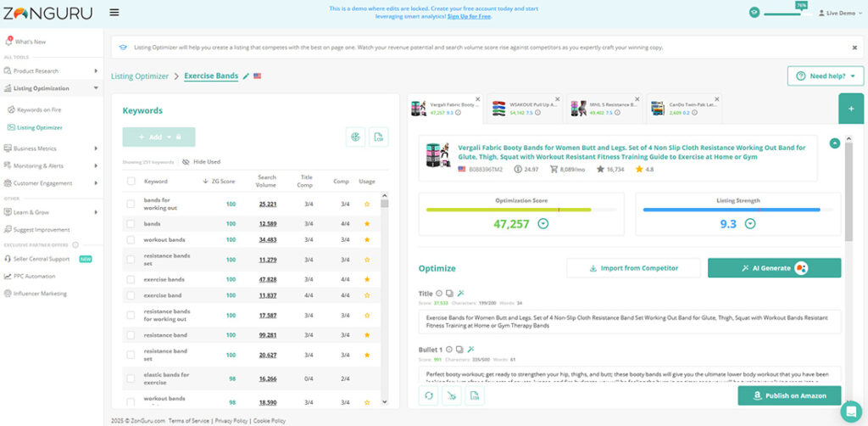Expand Listing Strength details chevron

pos(750,224)
